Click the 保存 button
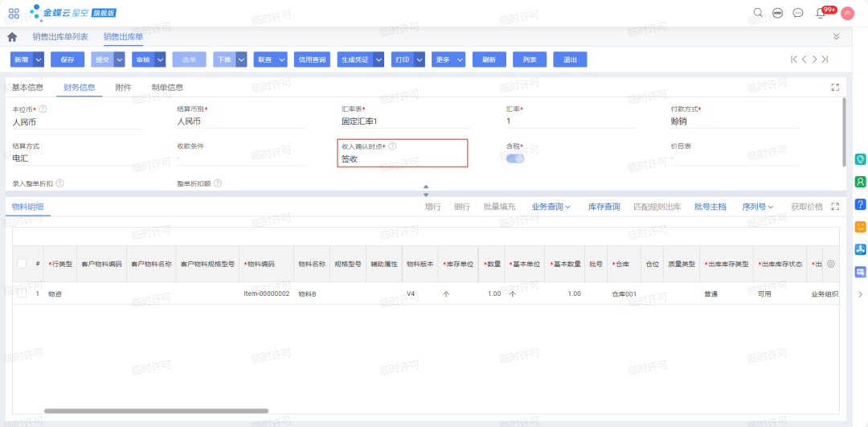 [68, 60]
